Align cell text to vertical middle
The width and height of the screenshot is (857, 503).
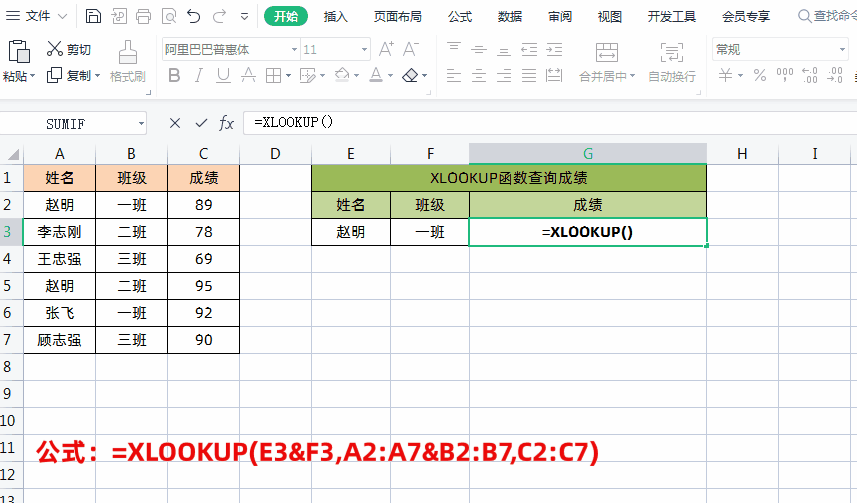[x=479, y=49]
